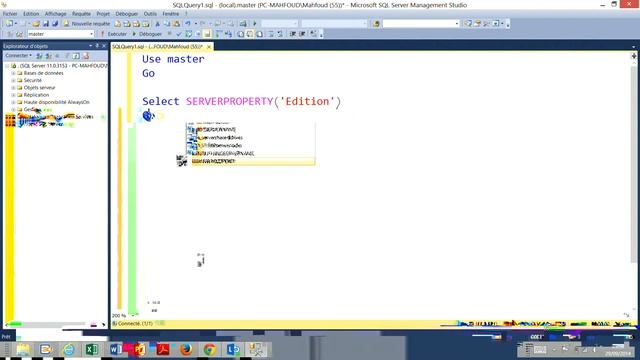The image size is (640, 360).
Task: Expand the Réplication folder
Action: coord(13,95)
